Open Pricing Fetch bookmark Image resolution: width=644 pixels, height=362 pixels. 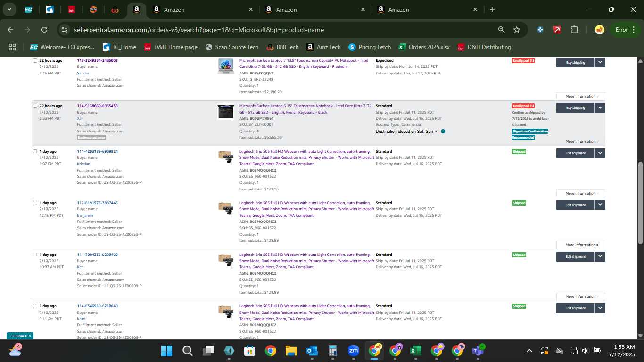(x=370, y=47)
